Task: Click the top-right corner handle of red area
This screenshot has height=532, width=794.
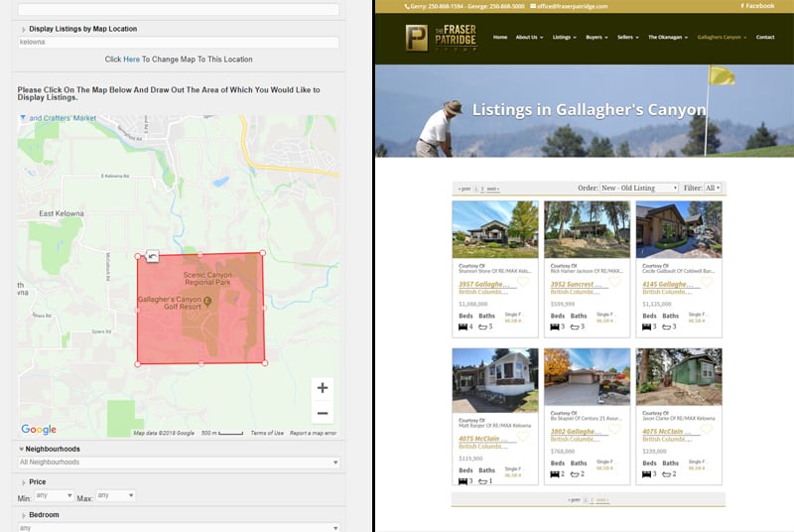Action: click(x=262, y=252)
